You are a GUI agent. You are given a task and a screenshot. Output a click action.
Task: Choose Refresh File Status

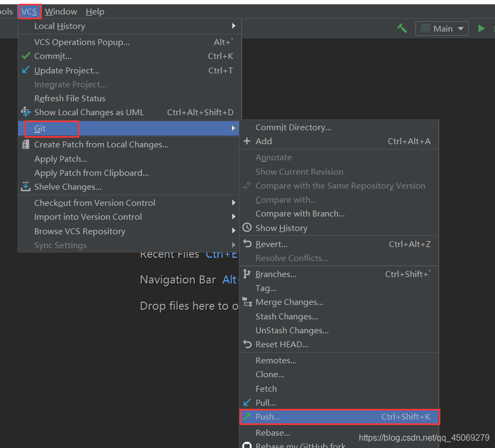(x=130, y=98)
